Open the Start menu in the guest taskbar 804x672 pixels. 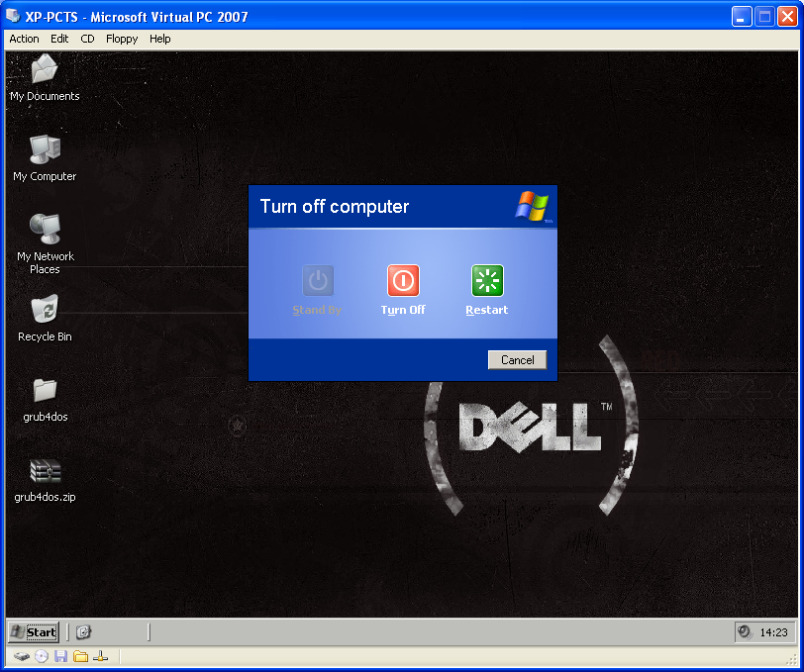click(x=34, y=632)
